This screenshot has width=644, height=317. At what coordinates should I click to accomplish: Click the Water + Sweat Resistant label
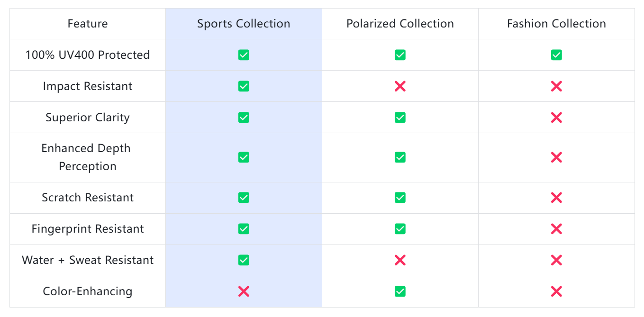(88, 260)
